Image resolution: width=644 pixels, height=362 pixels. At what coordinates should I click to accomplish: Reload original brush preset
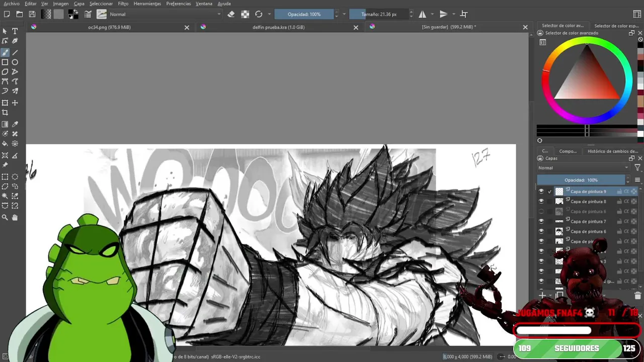(259, 14)
